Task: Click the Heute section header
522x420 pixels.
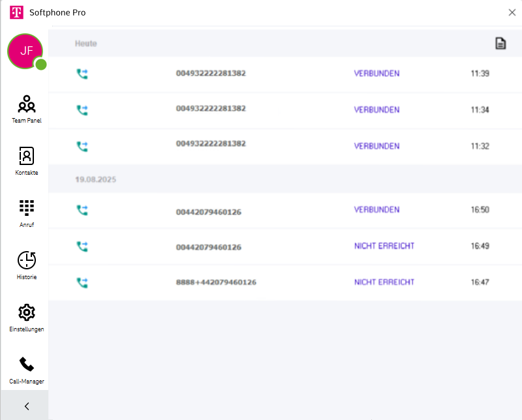Action: [x=86, y=44]
